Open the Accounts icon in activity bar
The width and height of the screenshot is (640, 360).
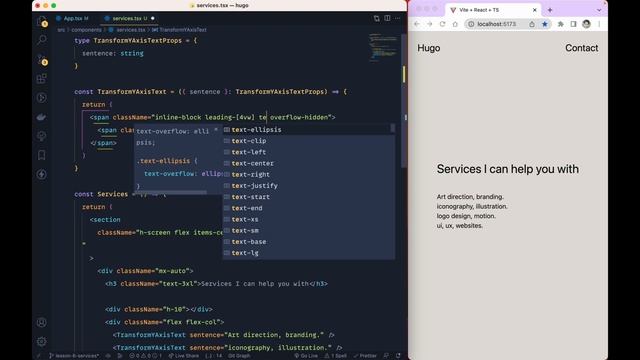pos(42,322)
